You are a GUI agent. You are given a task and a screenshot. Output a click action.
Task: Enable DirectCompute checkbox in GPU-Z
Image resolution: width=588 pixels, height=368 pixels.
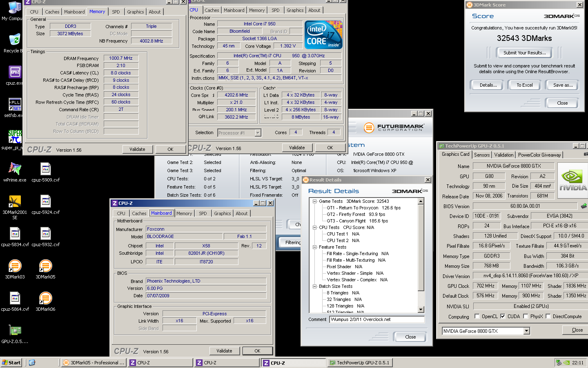click(x=548, y=316)
